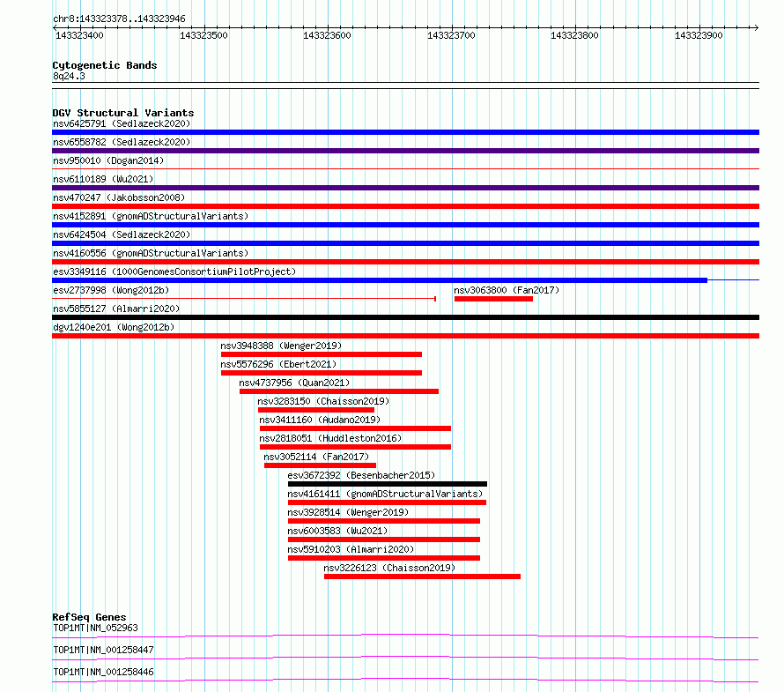The width and height of the screenshot is (784, 692).
Task: Click the nsv2818051 (Huddleston2016) label
Action: [x=330, y=438]
